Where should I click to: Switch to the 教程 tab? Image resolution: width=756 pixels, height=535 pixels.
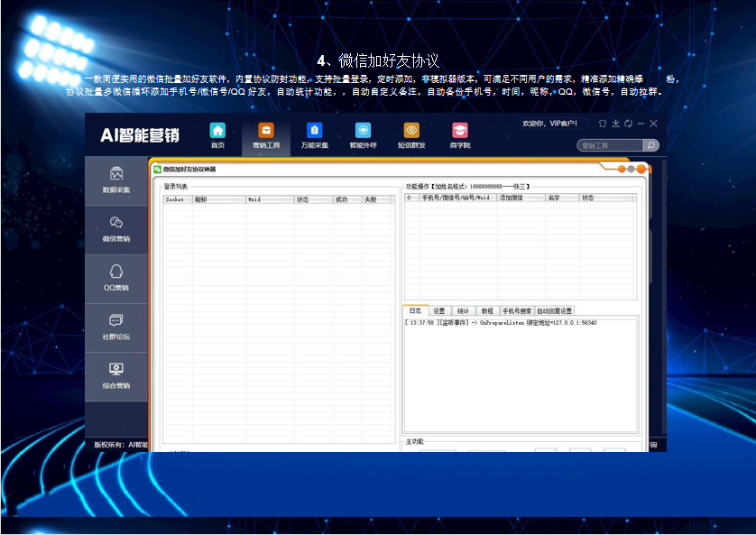point(487,311)
